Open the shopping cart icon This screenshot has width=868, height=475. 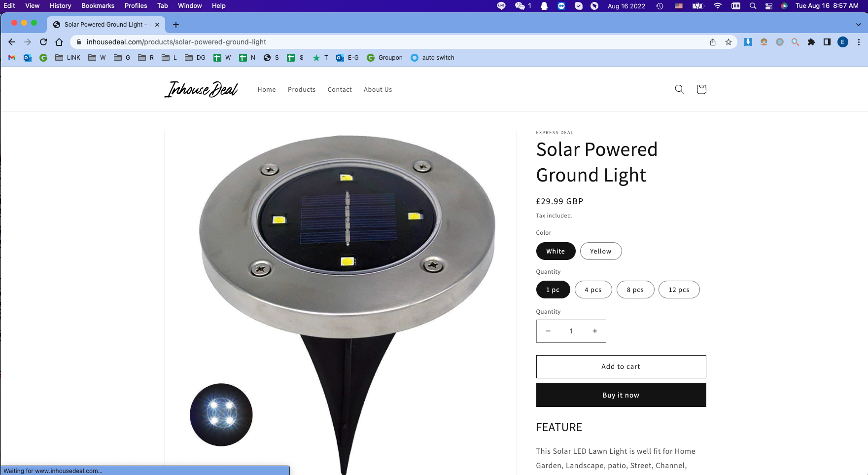701,89
